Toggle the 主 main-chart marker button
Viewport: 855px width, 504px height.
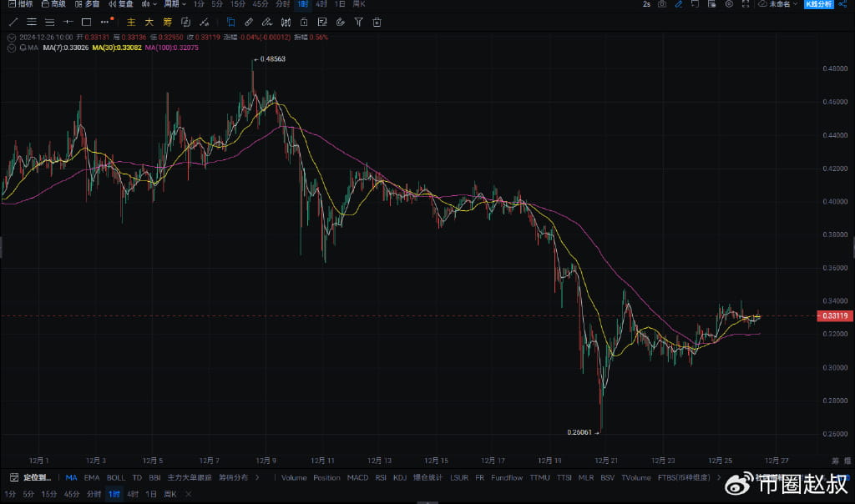pyautogui.click(x=131, y=22)
